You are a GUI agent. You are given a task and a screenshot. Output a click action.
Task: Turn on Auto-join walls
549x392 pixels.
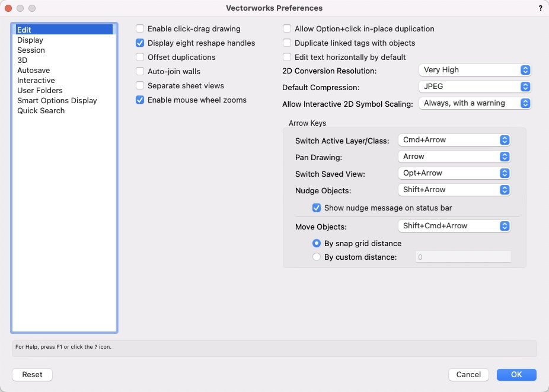click(140, 72)
